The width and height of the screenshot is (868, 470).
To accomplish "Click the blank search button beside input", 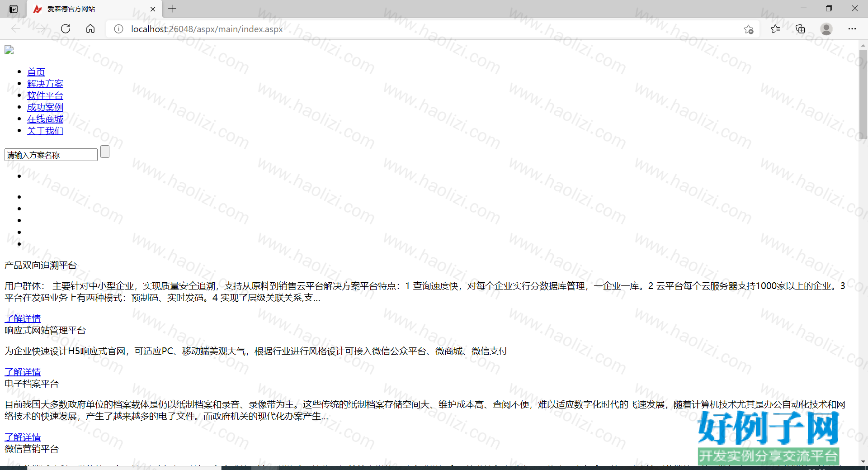I will (105, 152).
